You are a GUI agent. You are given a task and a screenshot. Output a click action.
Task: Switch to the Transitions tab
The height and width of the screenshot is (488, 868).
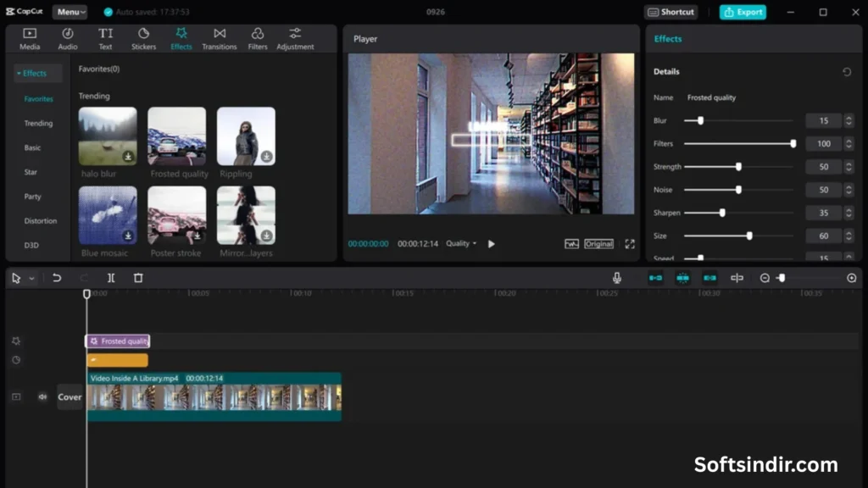[x=220, y=38]
